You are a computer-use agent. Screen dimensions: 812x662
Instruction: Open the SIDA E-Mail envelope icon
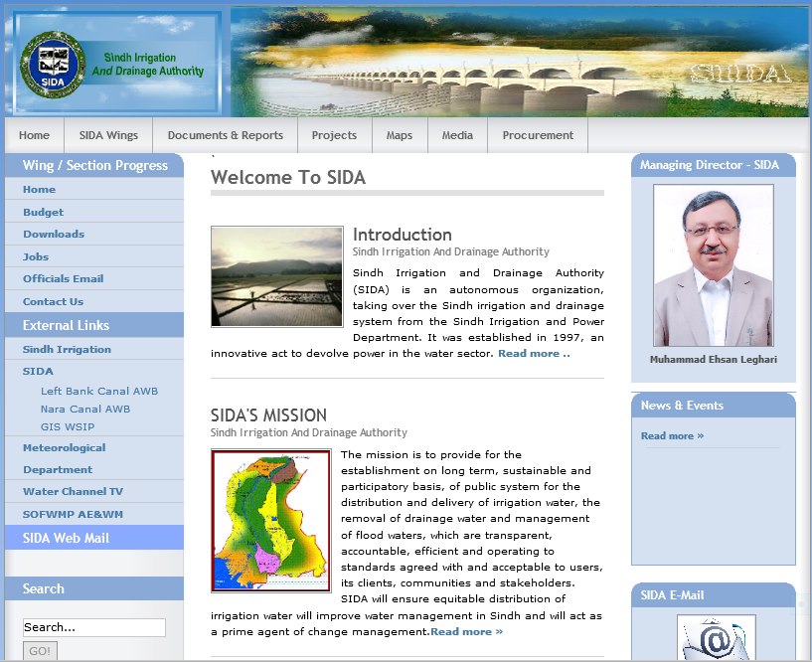tap(716, 638)
